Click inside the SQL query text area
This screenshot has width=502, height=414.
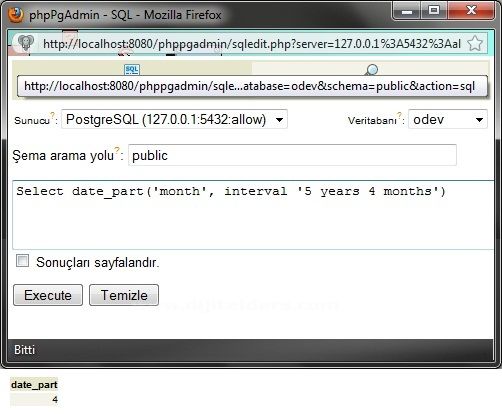(x=253, y=215)
